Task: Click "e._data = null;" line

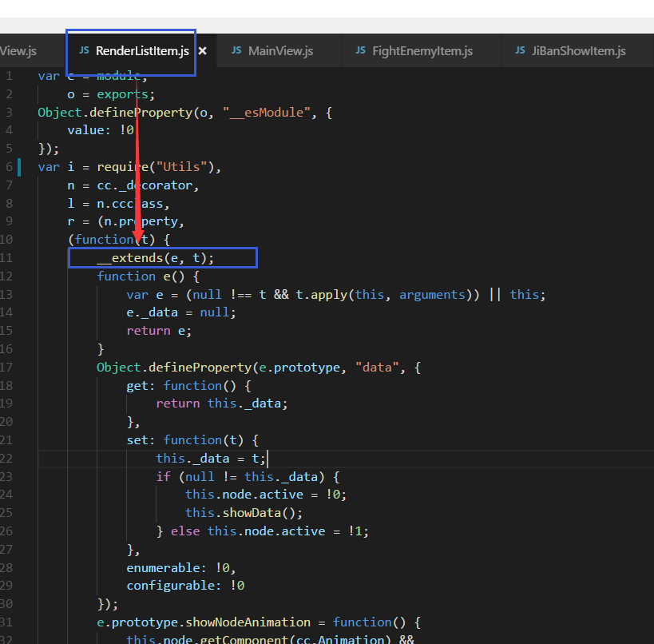Action: click(x=181, y=312)
